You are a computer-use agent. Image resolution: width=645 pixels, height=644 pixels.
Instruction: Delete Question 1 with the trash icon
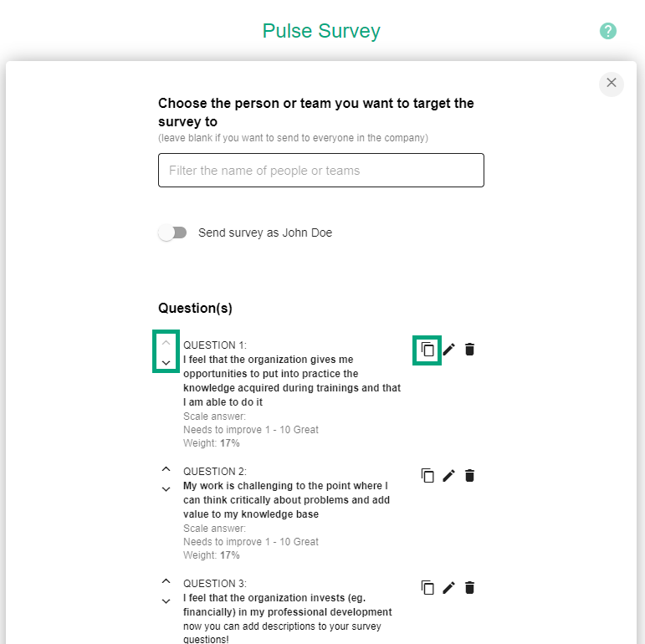pyautogui.click(x=469, y=350)
